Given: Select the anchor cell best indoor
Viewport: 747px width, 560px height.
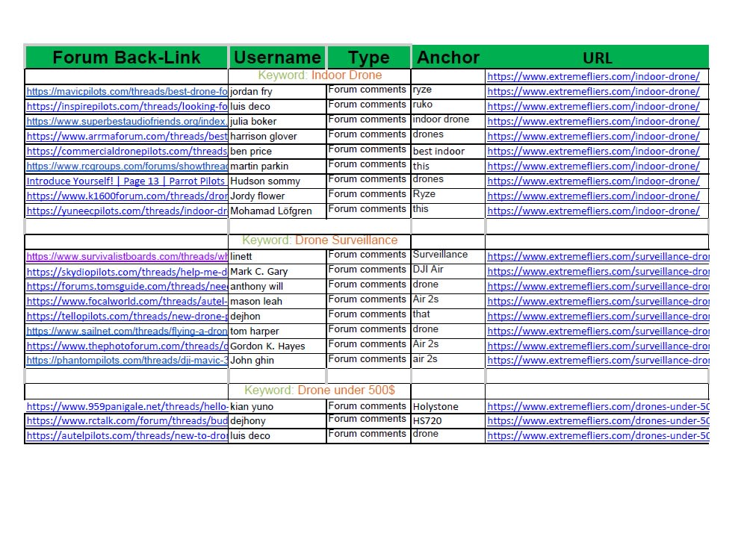Looking at the screenshot, I should [x=448, y=151].
